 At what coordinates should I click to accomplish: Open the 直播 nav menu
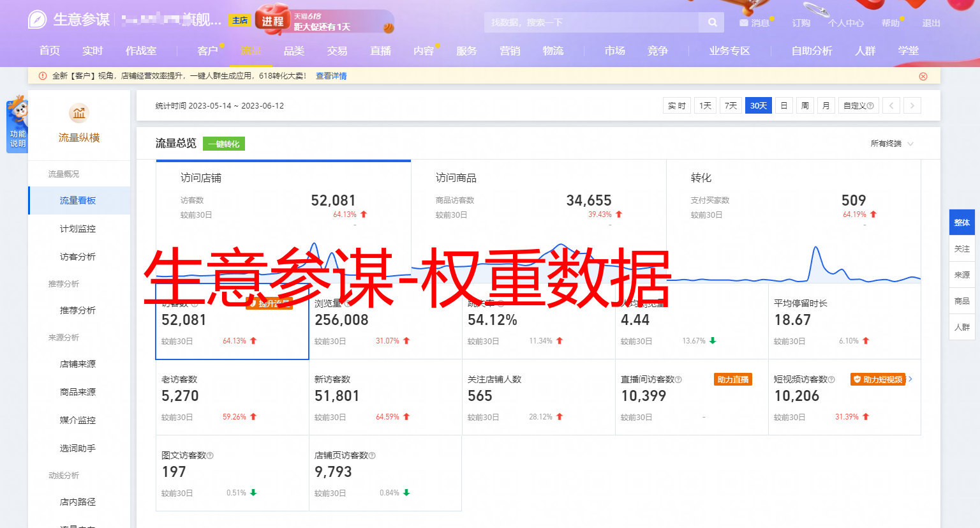[x=381, y=50]
